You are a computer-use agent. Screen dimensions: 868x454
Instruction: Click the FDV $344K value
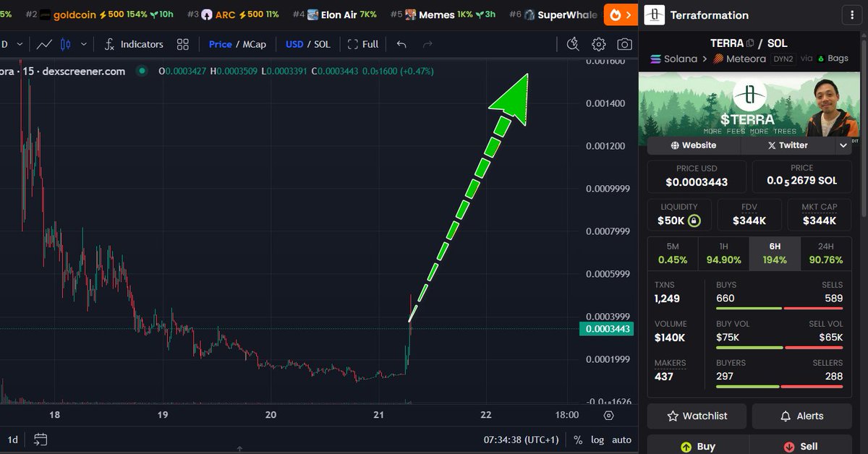point(749,220)
